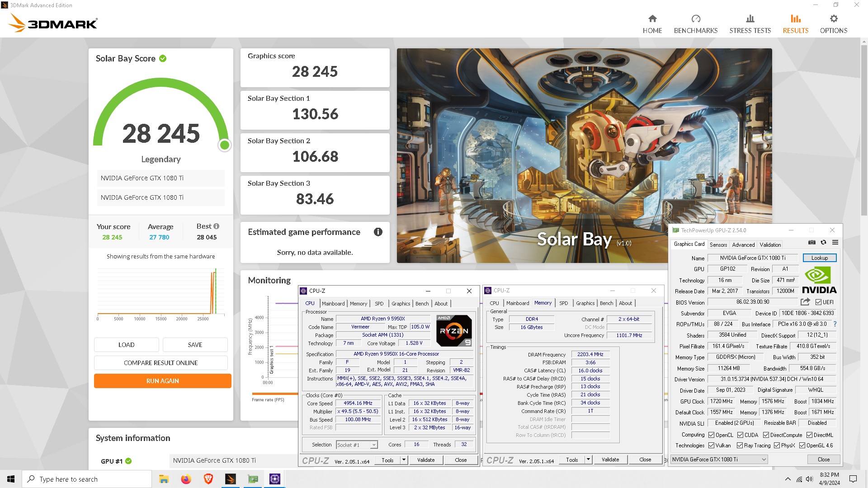The width and height of the screenshot is (868, 488).
Task: Expand Tools dropdown arrow in CPU-Z Memory window
Action: click(588, 460)
